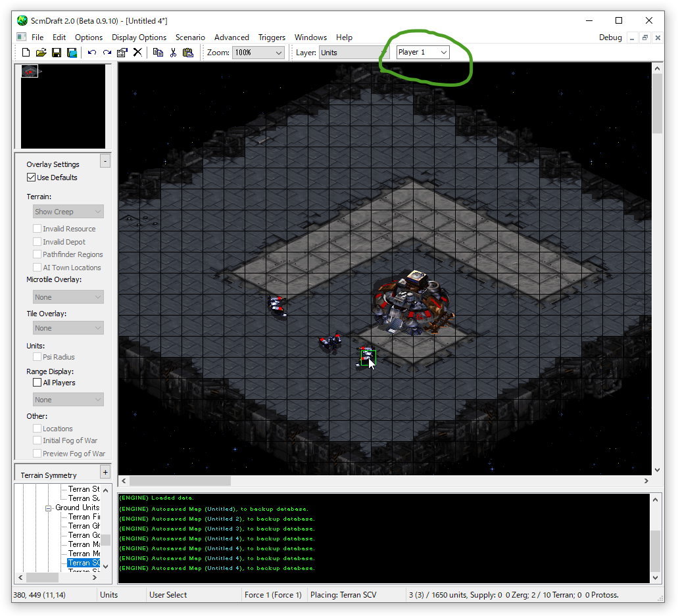Image resolution: width=678 pixels, height=616 pixels.
Task: Open the File menu
Action: [x=37, y=37]
